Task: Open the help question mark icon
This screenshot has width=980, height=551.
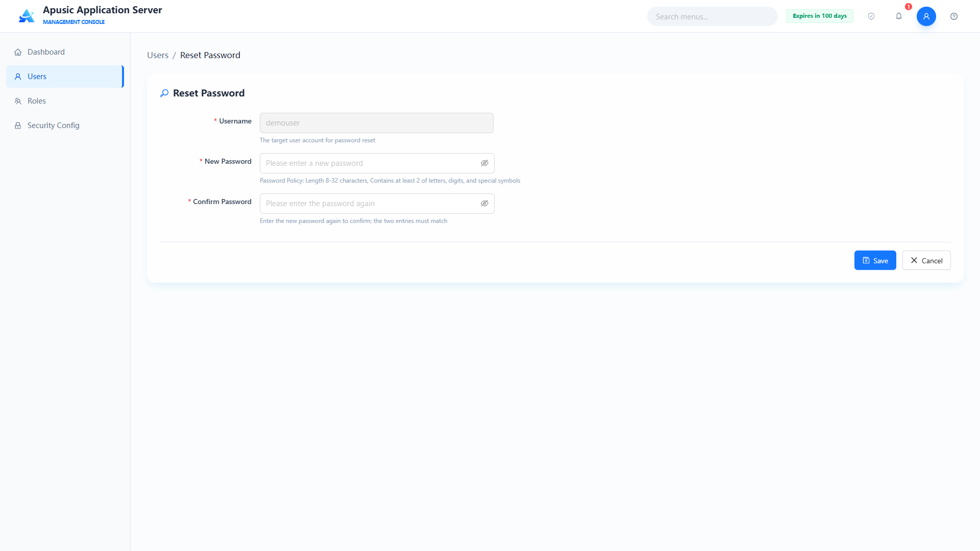Action: (x=954, y=16)
